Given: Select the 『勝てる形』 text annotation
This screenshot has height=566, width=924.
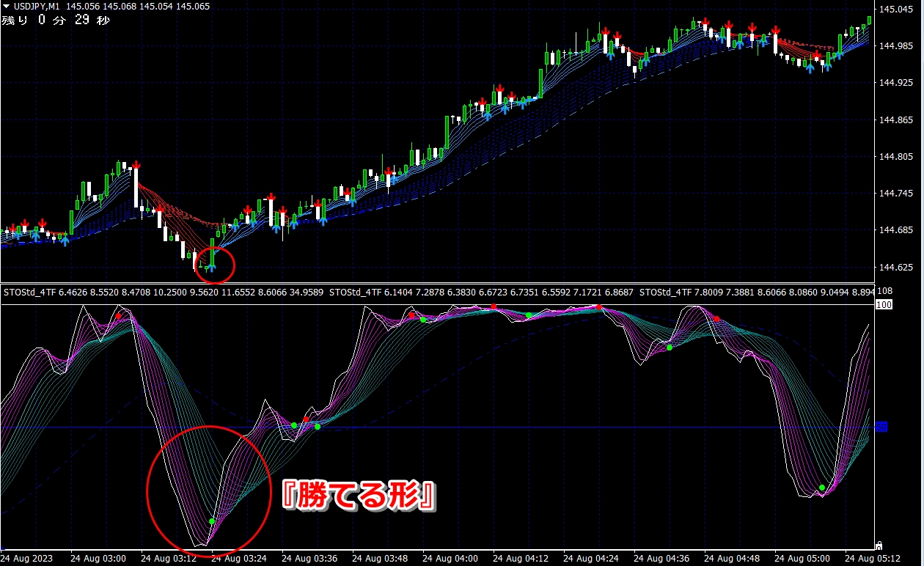Looking at the screenshot, I should click(359, 496).
